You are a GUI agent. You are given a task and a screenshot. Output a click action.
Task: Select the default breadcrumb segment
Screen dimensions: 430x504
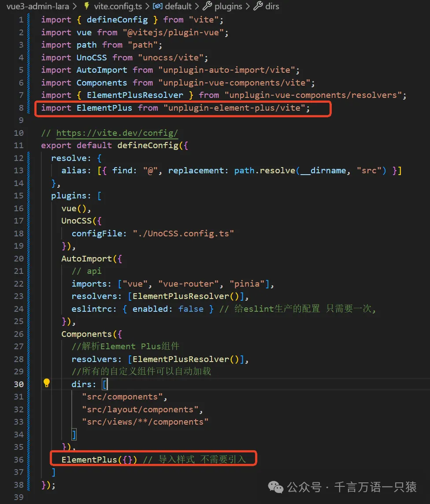(178, 7)
